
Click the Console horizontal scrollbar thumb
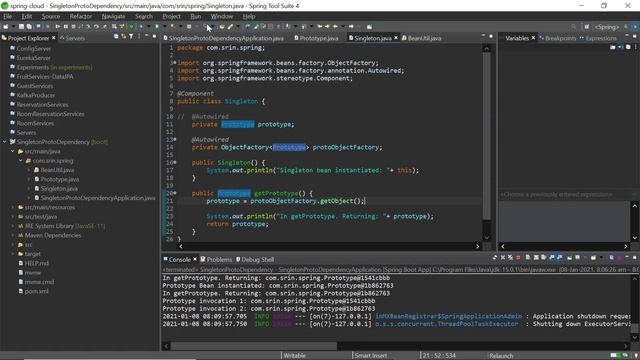click(x=254, y=346)
